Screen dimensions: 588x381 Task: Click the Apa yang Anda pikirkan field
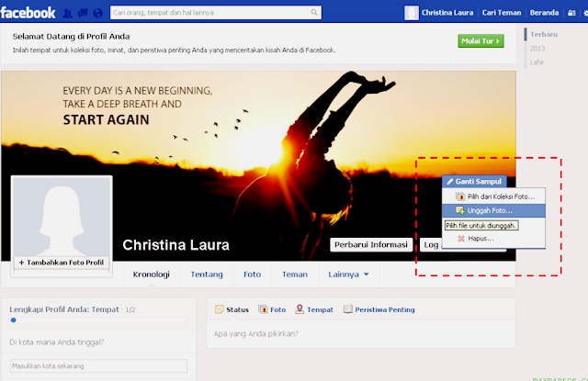(361, 334)
